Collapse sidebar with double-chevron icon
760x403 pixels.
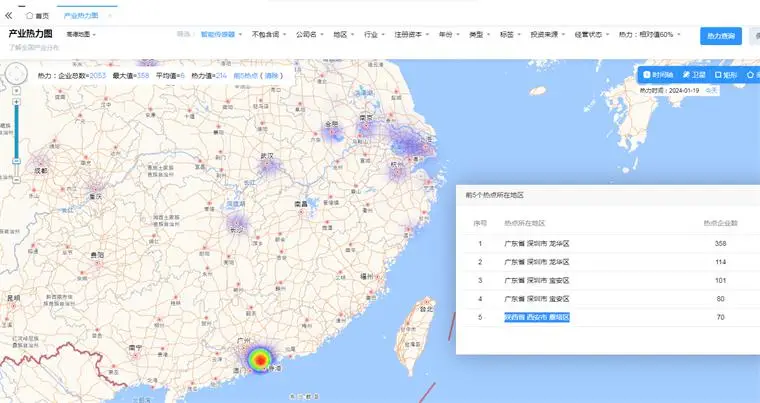tap(9, 16)
